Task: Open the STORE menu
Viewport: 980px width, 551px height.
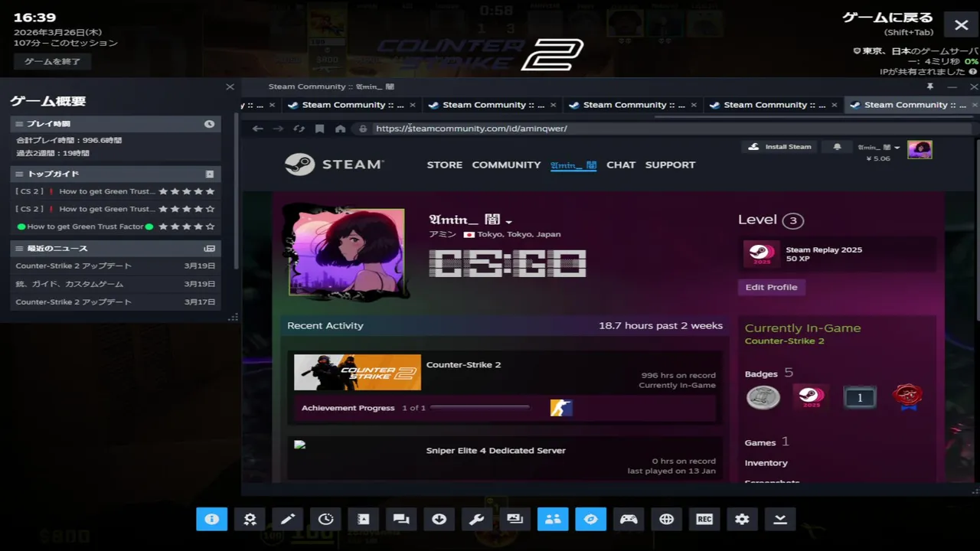Action: point(445,165)
